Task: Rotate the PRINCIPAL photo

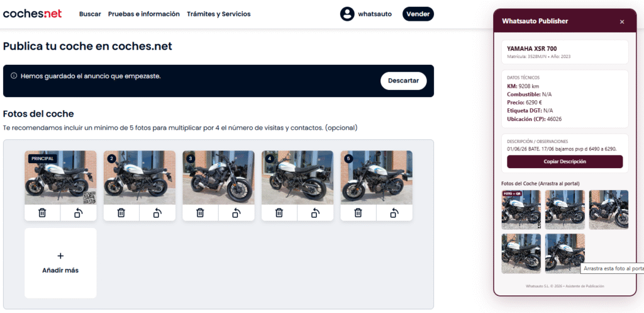Action: pos(79,213)
